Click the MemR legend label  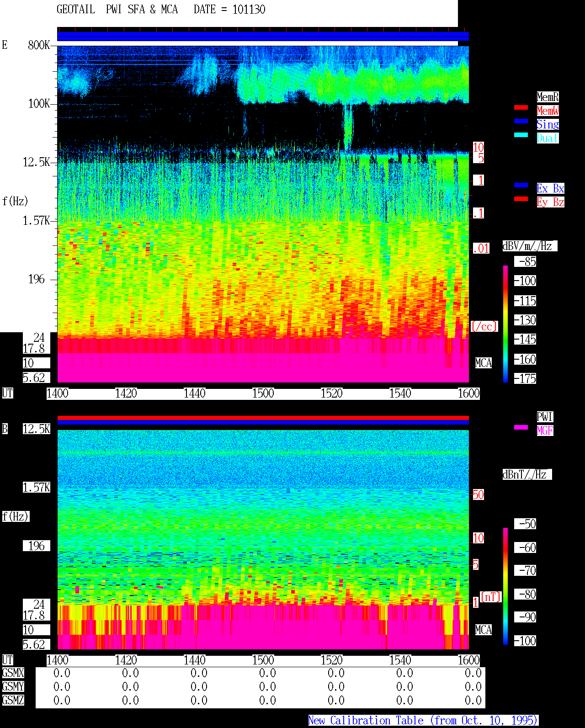[548, 97]
